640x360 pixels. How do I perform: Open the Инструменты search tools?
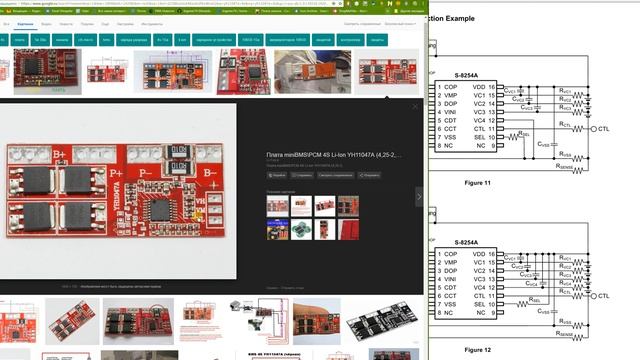152,24
